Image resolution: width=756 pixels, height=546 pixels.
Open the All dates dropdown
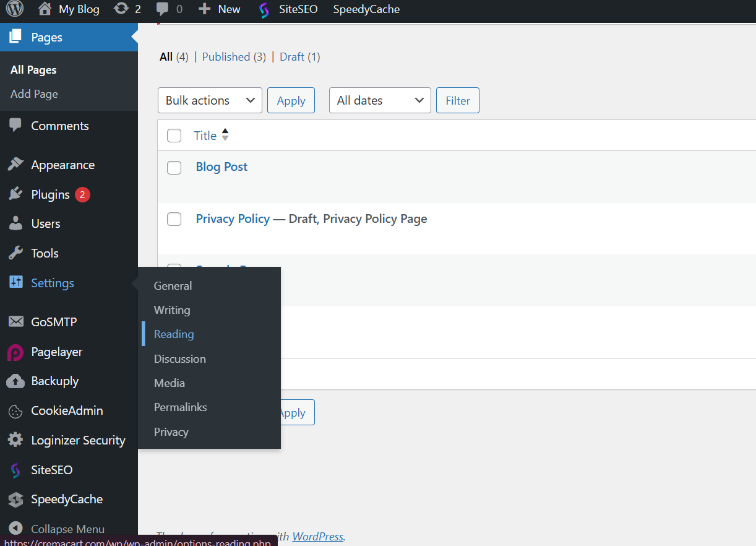point(380,100)
